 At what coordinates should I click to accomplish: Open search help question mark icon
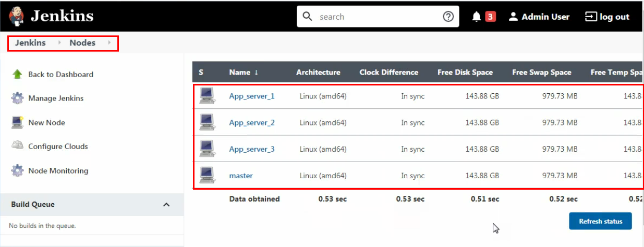click(x=448, y=17)
